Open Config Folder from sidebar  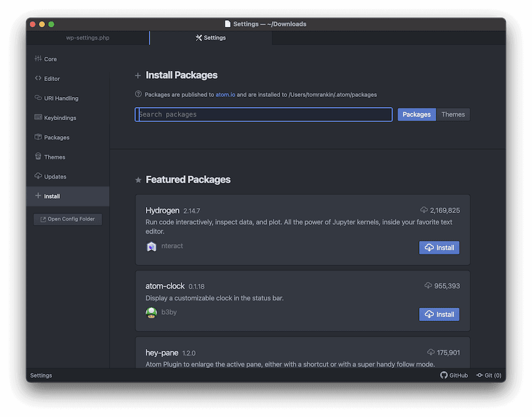(x=67, y=218)
